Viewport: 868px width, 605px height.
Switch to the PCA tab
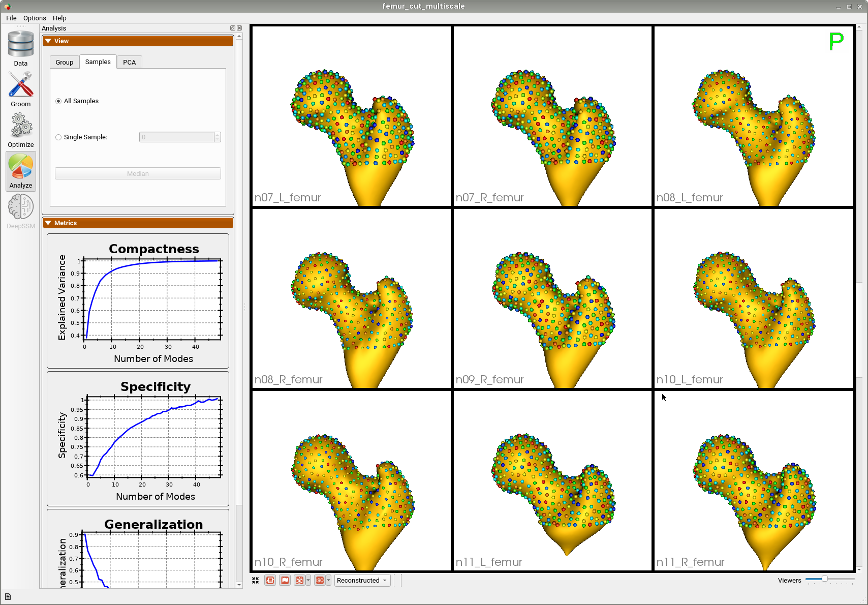click(130, 62)
